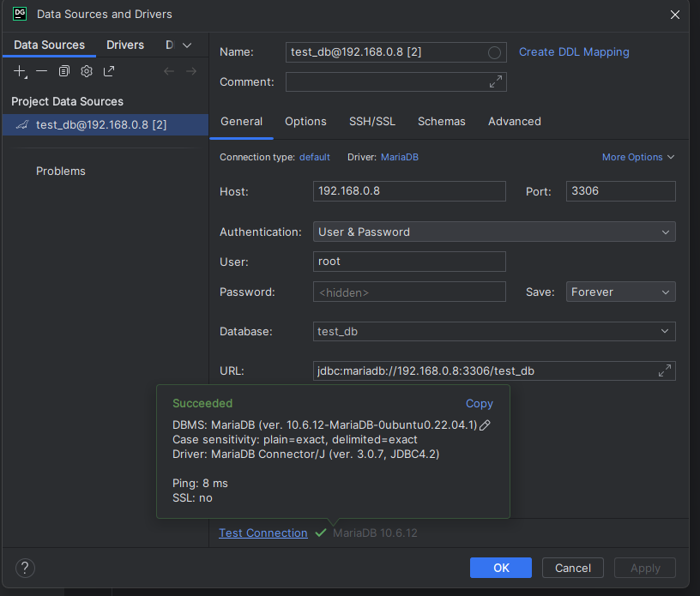Screen dimensions: 700x596
Task: Click the green checkmark next to Test Connection
Action: pos(321,533)
